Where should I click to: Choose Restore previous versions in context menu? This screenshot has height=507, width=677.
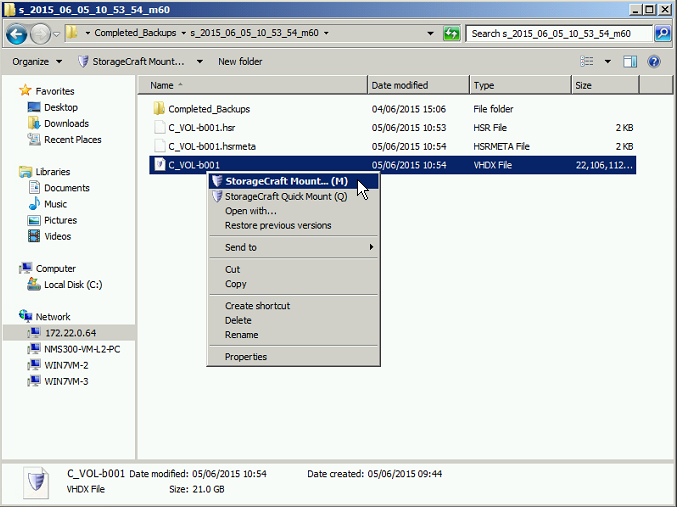click(x=294, y=225)
